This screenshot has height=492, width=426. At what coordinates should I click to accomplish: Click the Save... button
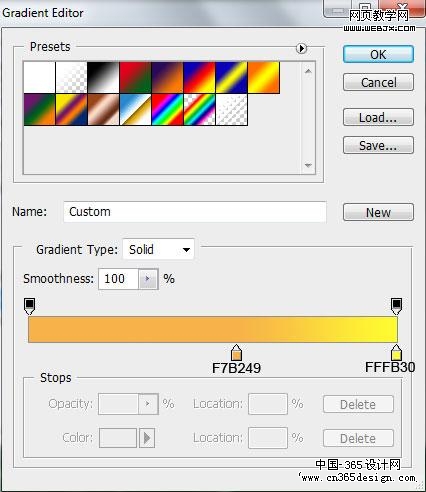coord(378,145)
